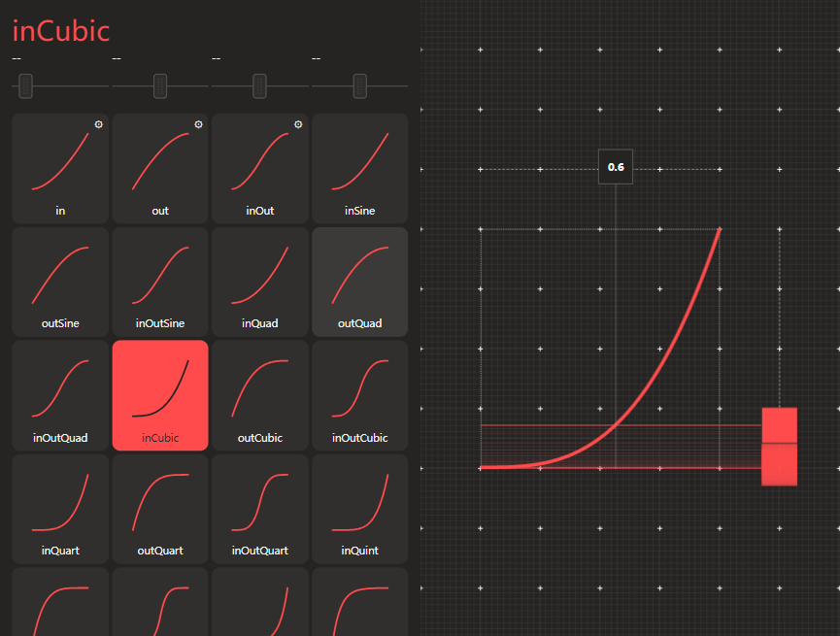
Task: Click the red animated preview box
Action: point(780,447)
